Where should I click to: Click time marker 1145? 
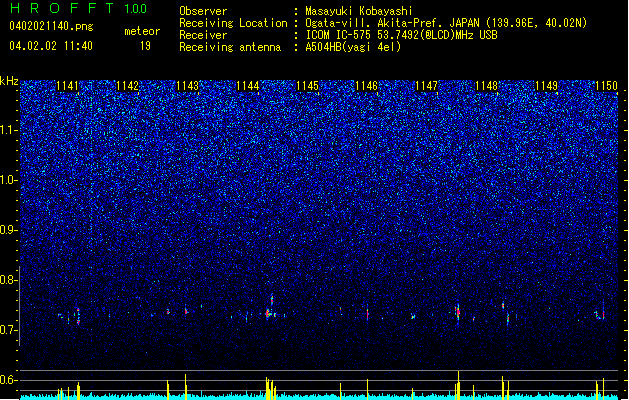[x=307, y=86]
